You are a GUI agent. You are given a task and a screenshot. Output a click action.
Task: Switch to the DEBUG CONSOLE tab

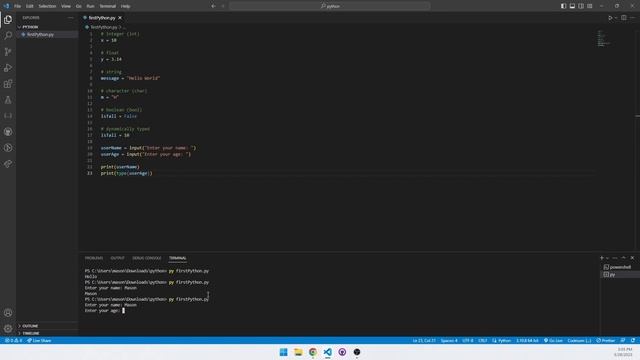[147, 258]
